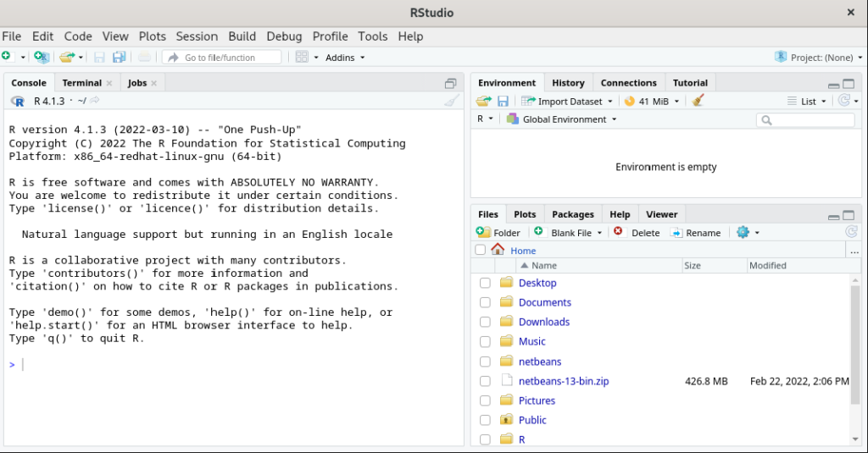Open the Addins dropdown
The width and height of the screenshot is (868, 453).
345,58
